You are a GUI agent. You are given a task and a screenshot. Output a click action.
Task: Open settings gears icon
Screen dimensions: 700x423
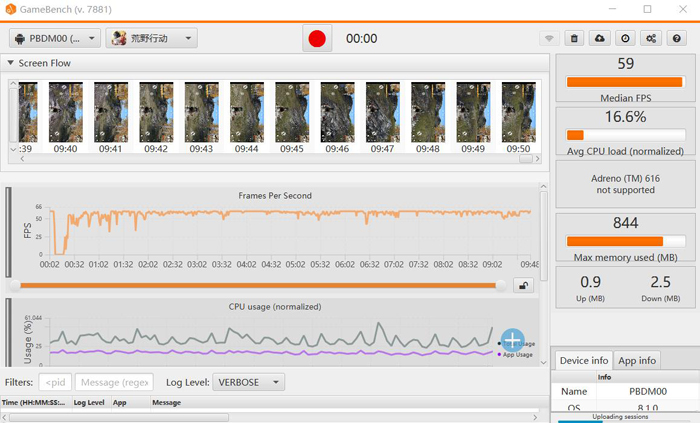tap(651, 39)
